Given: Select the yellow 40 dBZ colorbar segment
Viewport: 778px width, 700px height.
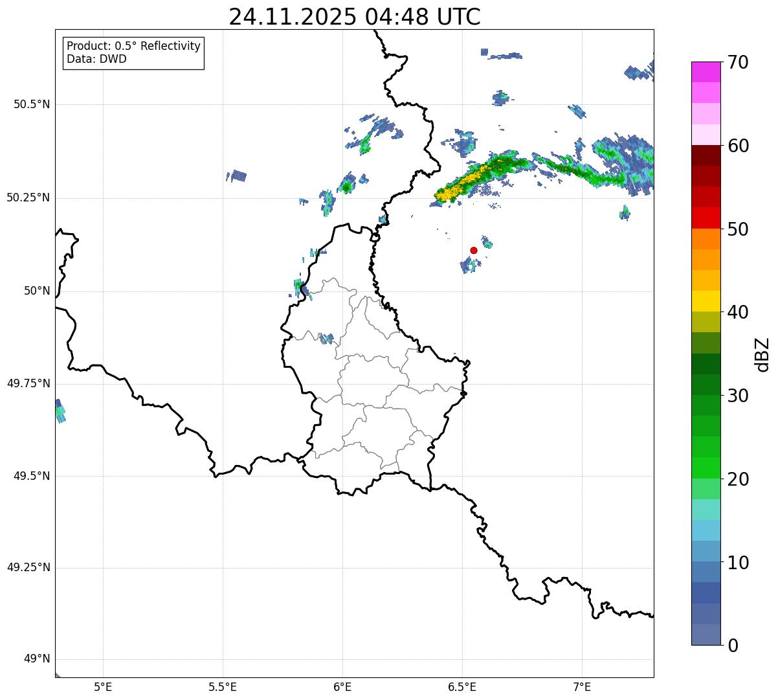Looking at the screenshot, I should click(x=706, y=301).
